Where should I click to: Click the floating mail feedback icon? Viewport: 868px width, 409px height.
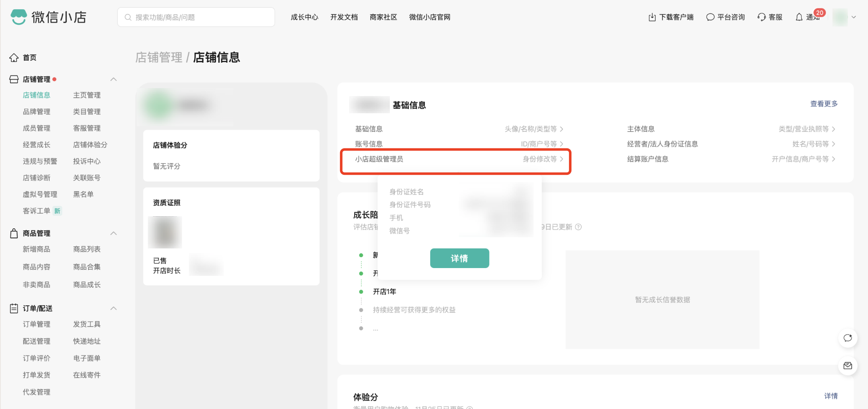click(x=848, y=366)
